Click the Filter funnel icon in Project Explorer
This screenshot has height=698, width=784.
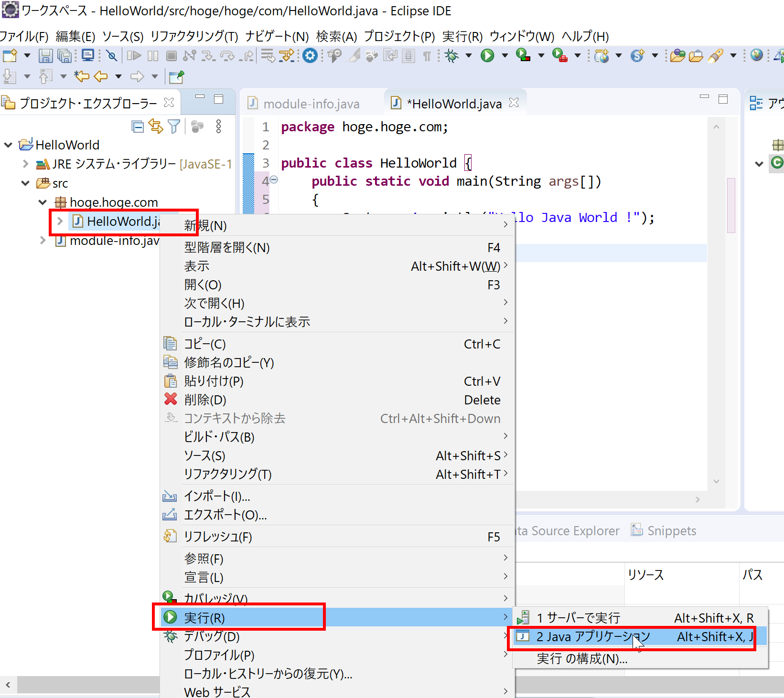174,127
